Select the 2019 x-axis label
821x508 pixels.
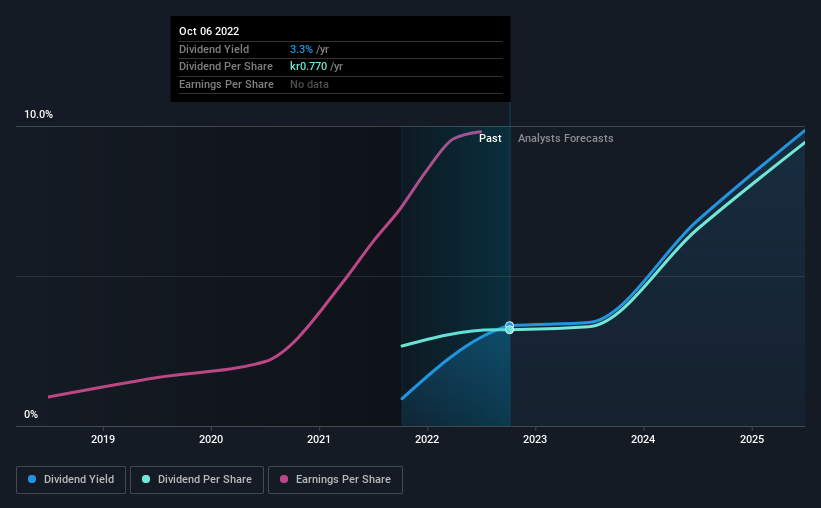coord(103,439)
